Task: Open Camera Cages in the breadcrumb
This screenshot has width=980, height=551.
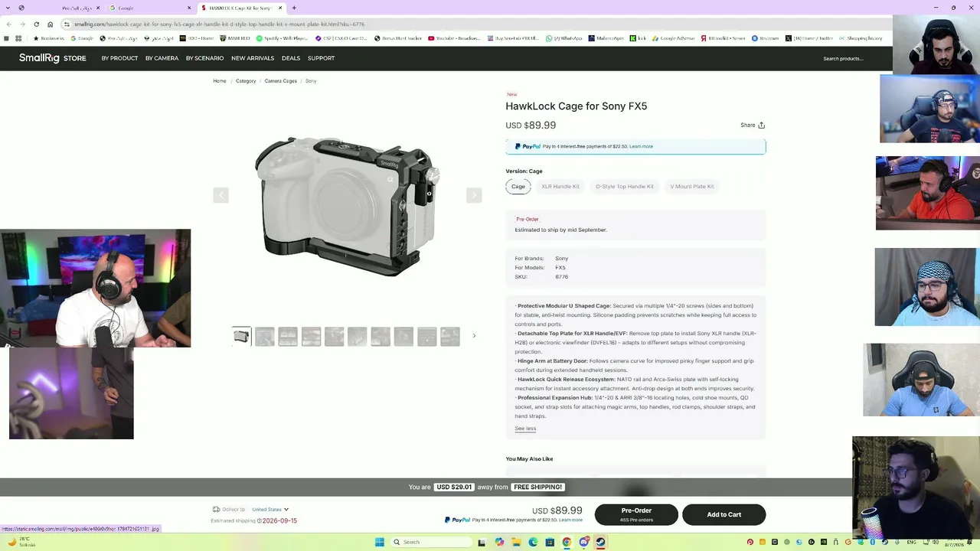Action: click(x=280, y=81)
